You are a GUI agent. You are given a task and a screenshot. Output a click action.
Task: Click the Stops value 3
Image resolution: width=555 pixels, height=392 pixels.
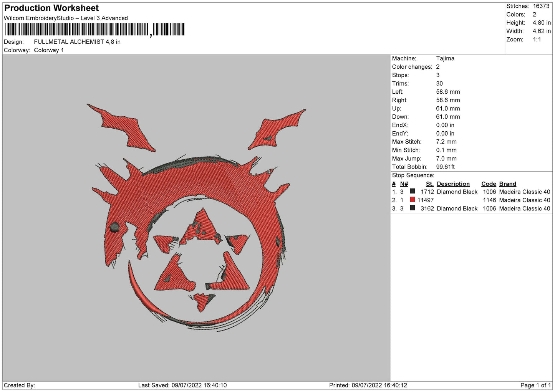coord(438,75)
